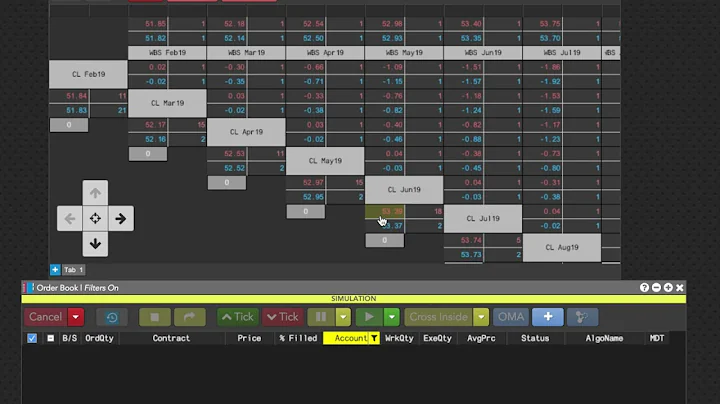Click the % Filled column header
Viewport: 720px width, 404px height.
pyautogui.click(x=298, y=338)
